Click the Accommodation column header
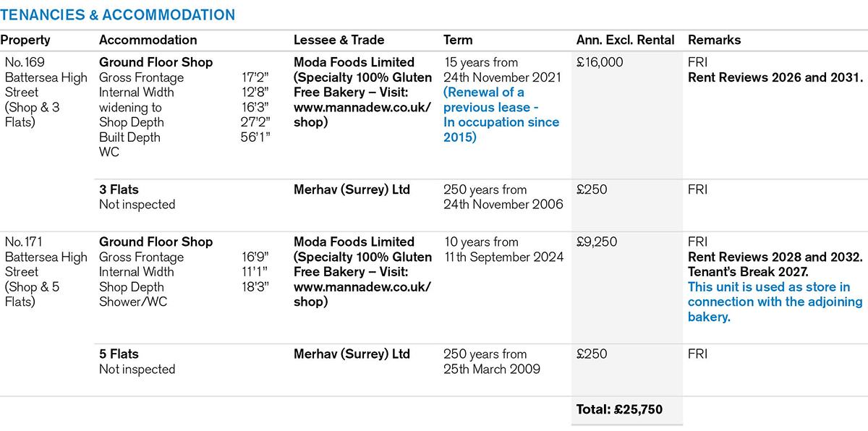The height and width of the screenshot is (431, 868). click(x=148, y=40)
